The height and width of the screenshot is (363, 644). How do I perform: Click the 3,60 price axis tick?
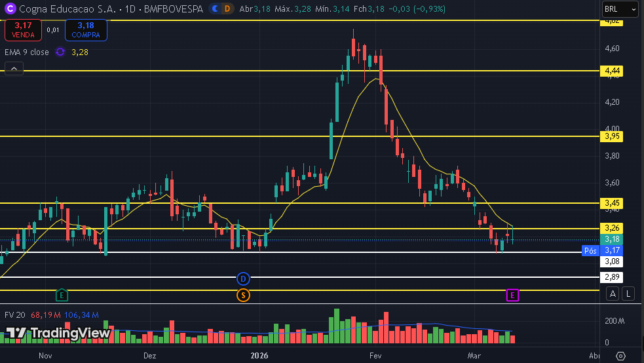click(x=612, y=183)
